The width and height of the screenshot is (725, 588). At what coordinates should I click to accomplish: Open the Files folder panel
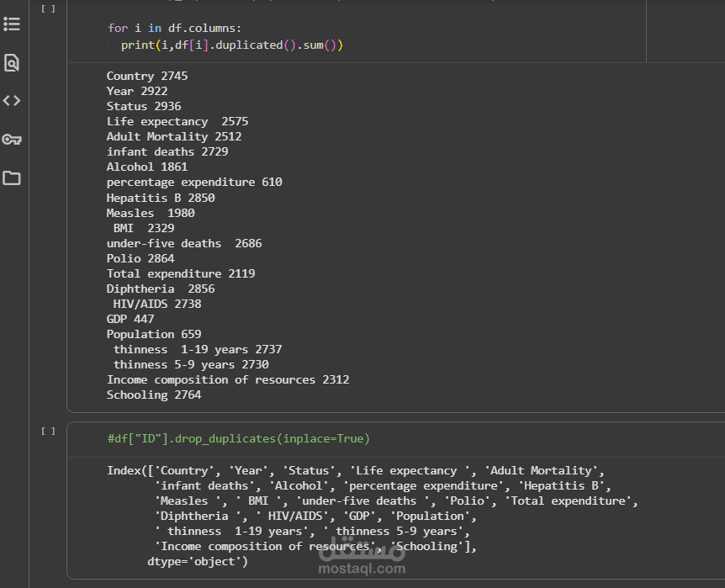pos(12,178)
